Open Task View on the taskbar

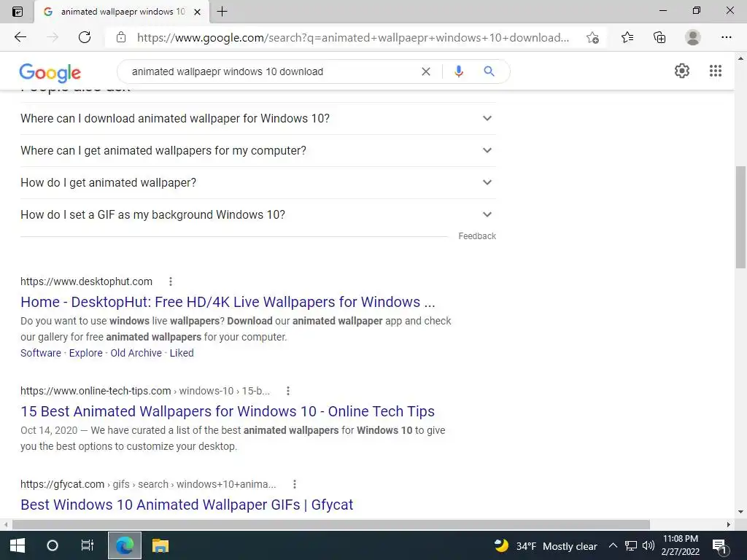88,545
